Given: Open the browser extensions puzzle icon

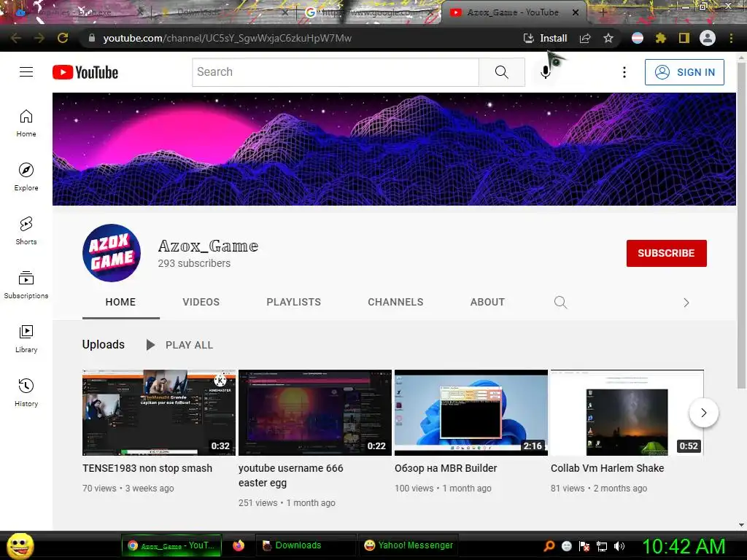Looking at the screenshot, I should (660, 38).
